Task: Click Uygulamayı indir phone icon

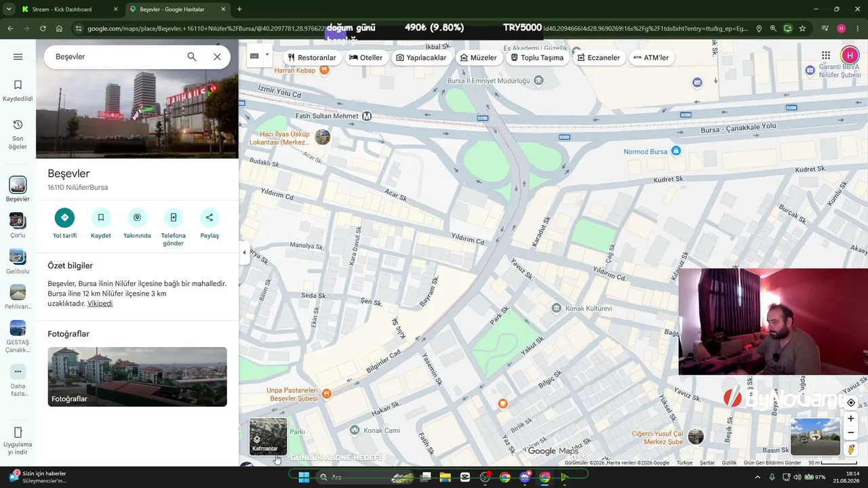Action: click(18, 432)
